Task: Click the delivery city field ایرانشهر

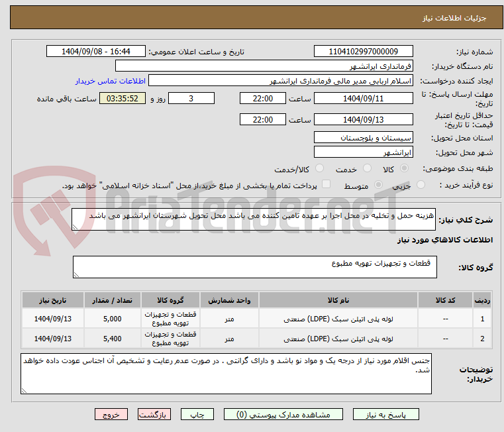Action: 363,152
